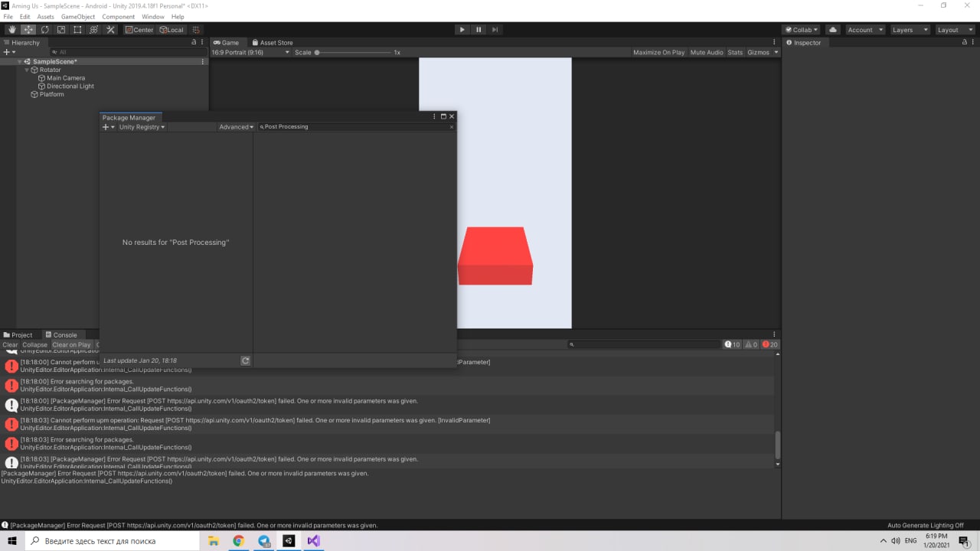
Task: Toggle console error messages filter showing 20
Action: pos(770,344)
